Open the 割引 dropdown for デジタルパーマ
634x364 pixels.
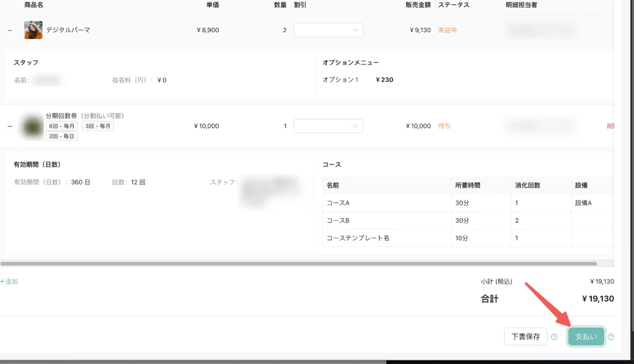(328, 30)
